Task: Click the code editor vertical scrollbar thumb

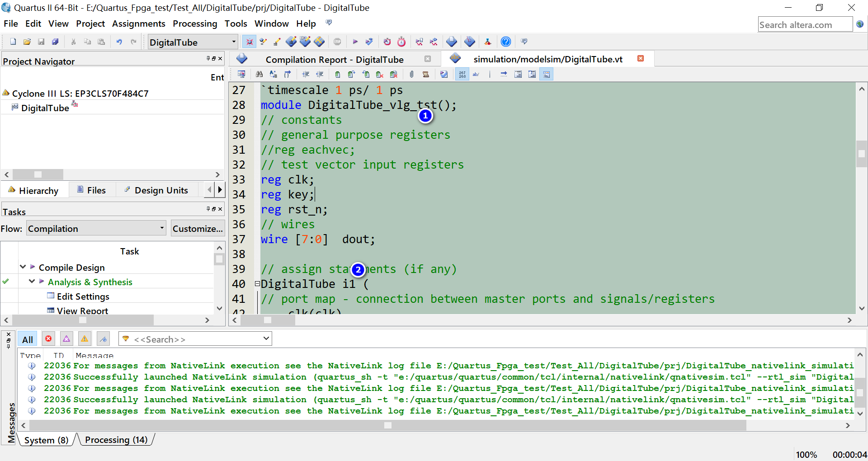Action: coord(862,154)
